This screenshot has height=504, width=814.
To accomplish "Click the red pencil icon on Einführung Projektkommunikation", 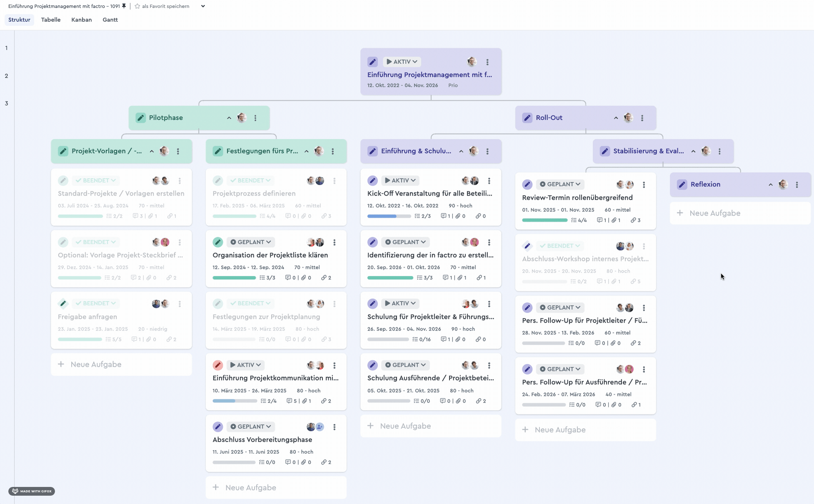I will (217, 365).
